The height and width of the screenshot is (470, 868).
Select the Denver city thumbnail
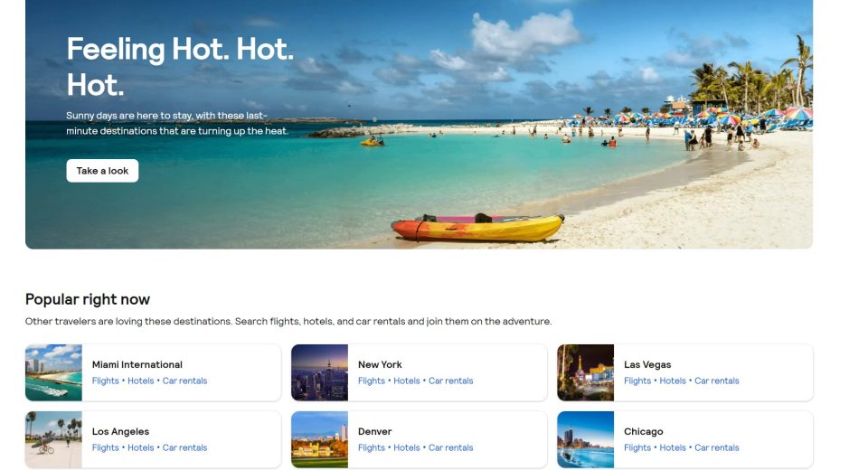[x=319, y=439]
